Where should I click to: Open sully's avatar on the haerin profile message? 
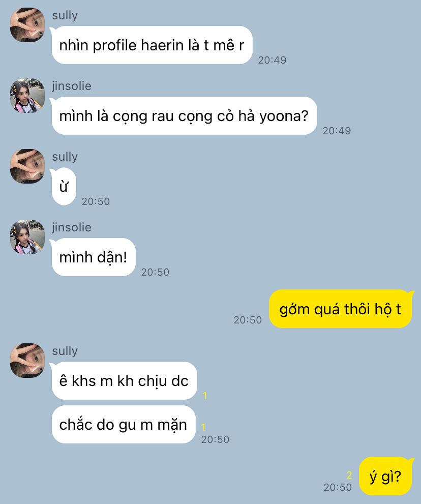coord(27,25)
